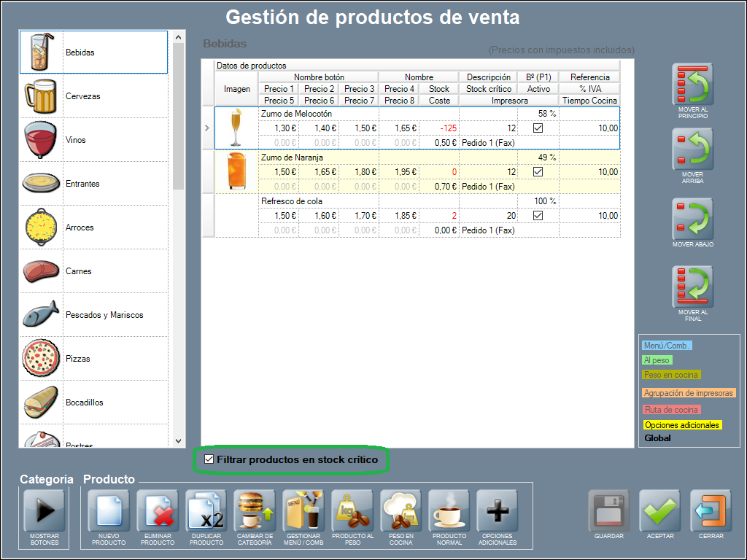This screenshot has height=560, width=747.
Task: Select the Cervezas category
Action: coord(93,96)
